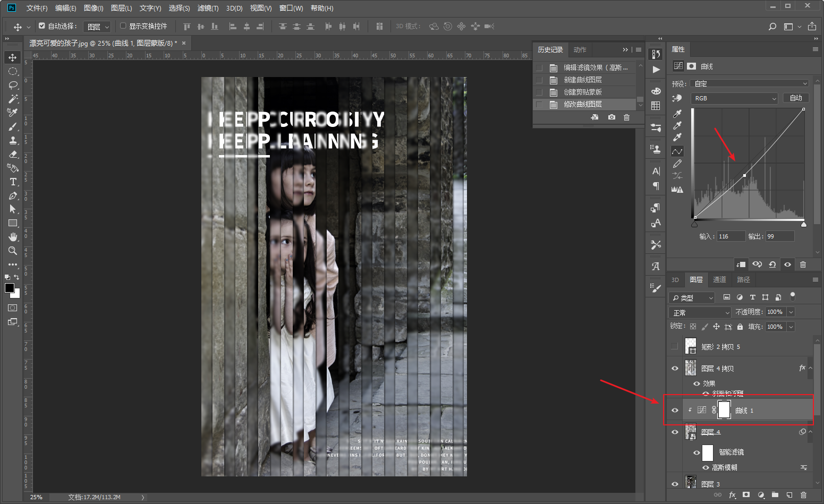Select the 创建剪贴蒙版 history state
824x504 pixels.
click(x=584, y=92)
